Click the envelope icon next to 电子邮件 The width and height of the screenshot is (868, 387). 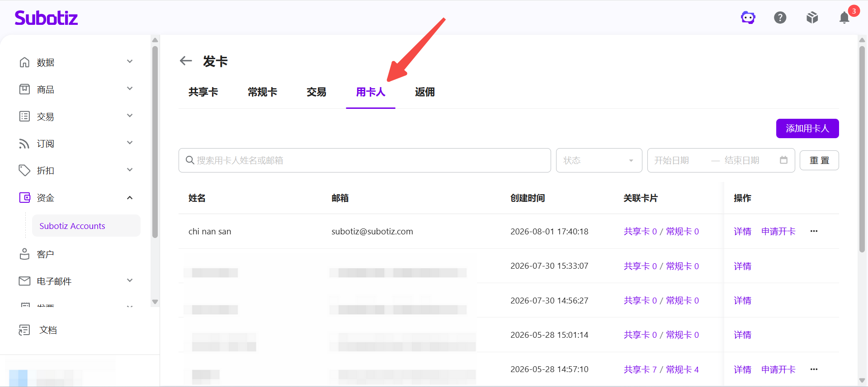pos(24,281)
